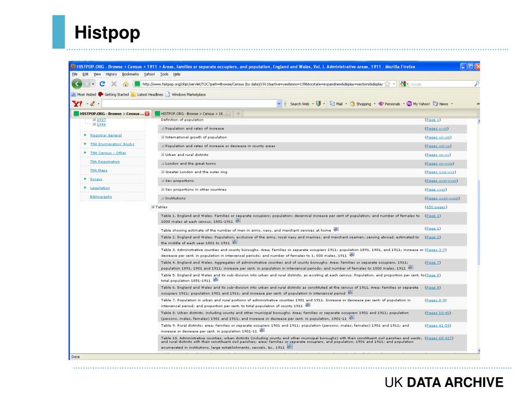Click the stop loading X icon
This screenshot has width=532, height=399.
pos(114,84)
